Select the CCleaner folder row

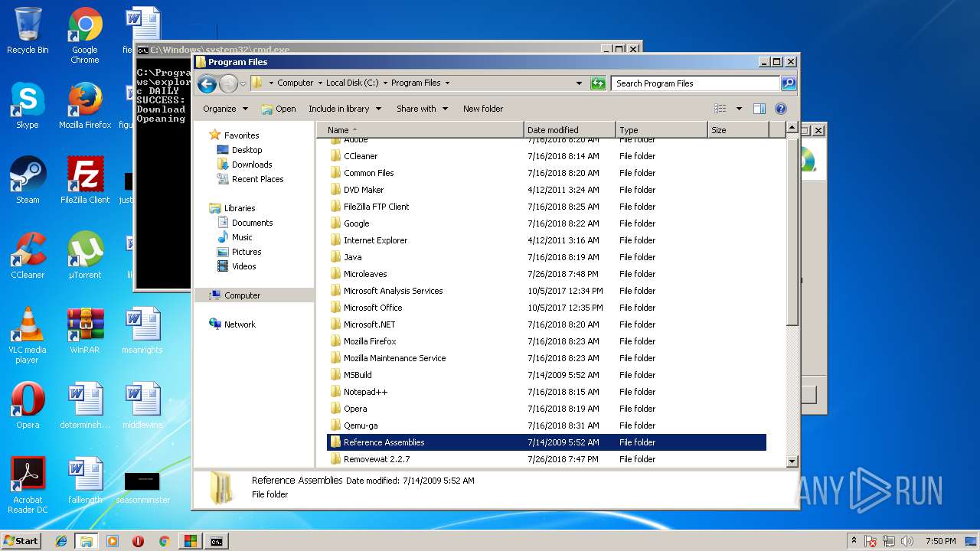click(547, 156)
